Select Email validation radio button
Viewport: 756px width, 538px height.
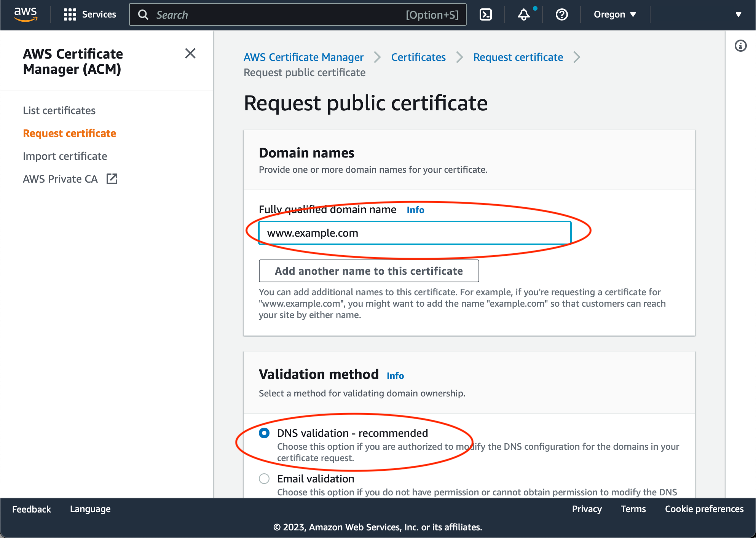(x=264, y=479)
